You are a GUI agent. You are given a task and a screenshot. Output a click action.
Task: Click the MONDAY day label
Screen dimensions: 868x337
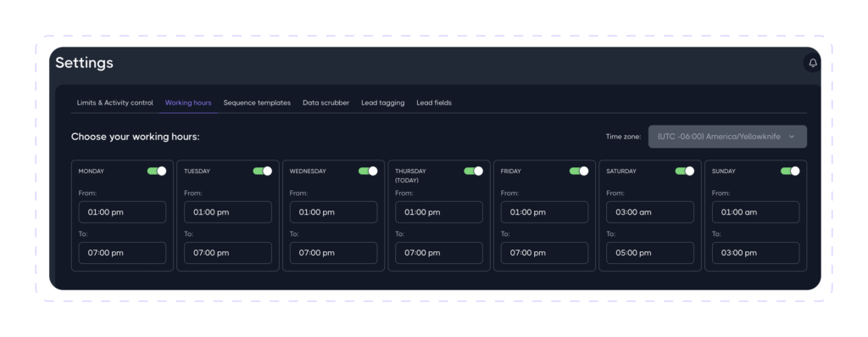click(92, 171)
